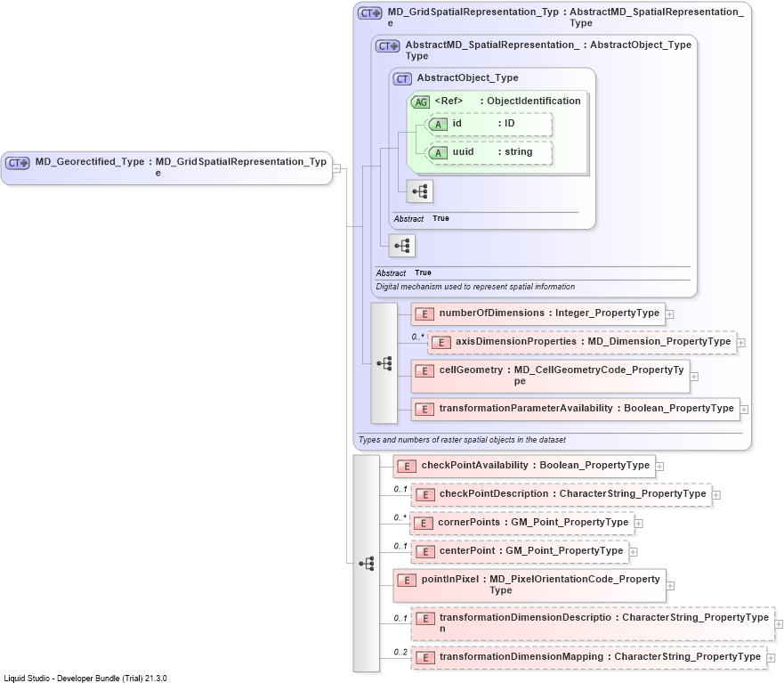The image size is (784, 683).
Task: Select the sequence compositor beside checkPointAvailability group
Action: pos(367,564)
